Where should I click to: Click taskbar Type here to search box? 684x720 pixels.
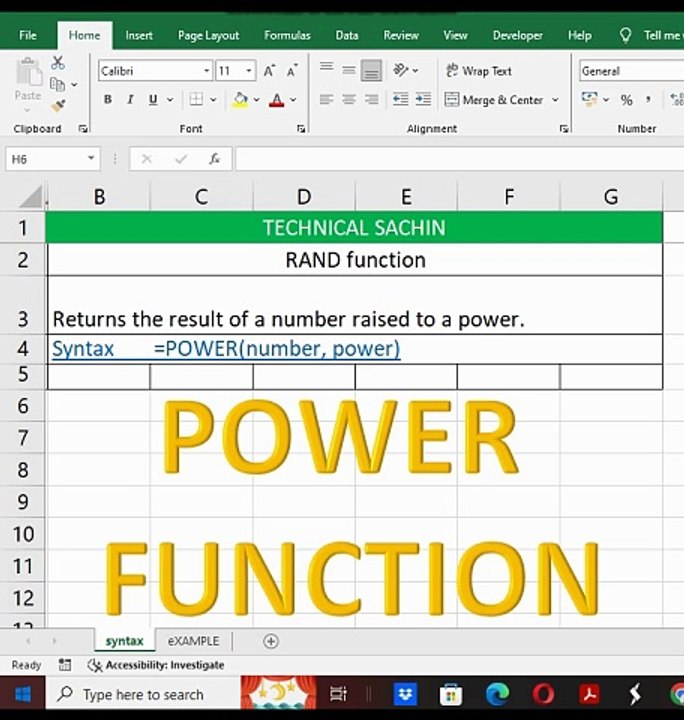click(x=143, y=694)
